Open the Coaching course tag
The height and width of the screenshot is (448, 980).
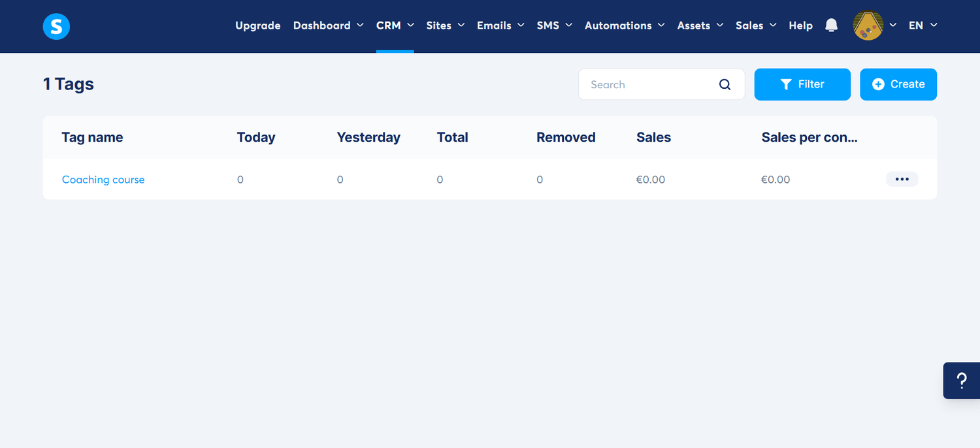pos(103,179)
